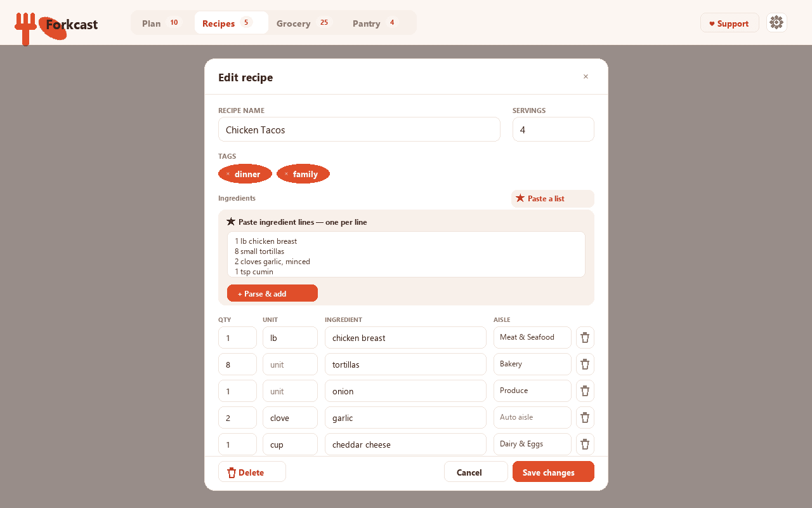This screenshot has height=508, width=812.
Task: Edit quantity for chicken breast
Action: (237, 337)
